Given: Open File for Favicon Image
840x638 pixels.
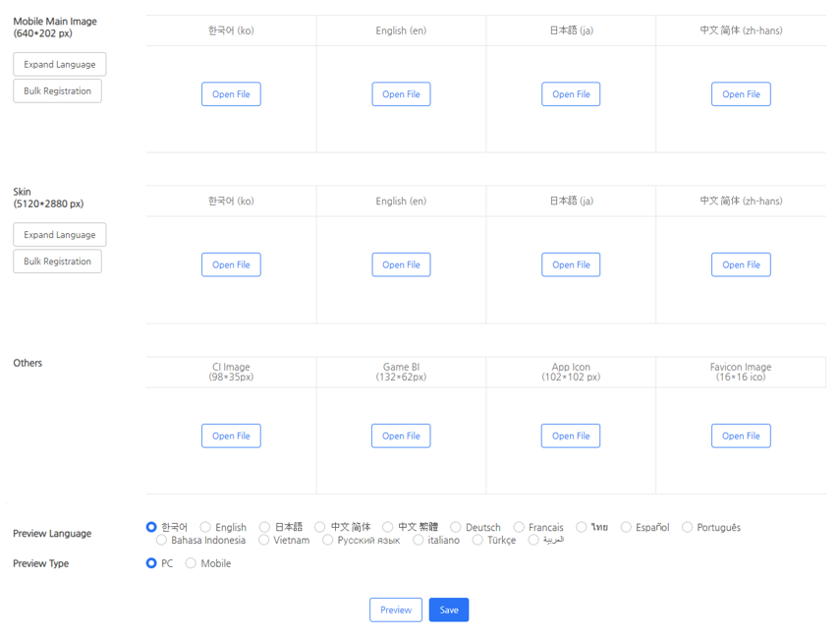Looking at the screenshot, I should (x=741, y=435).
